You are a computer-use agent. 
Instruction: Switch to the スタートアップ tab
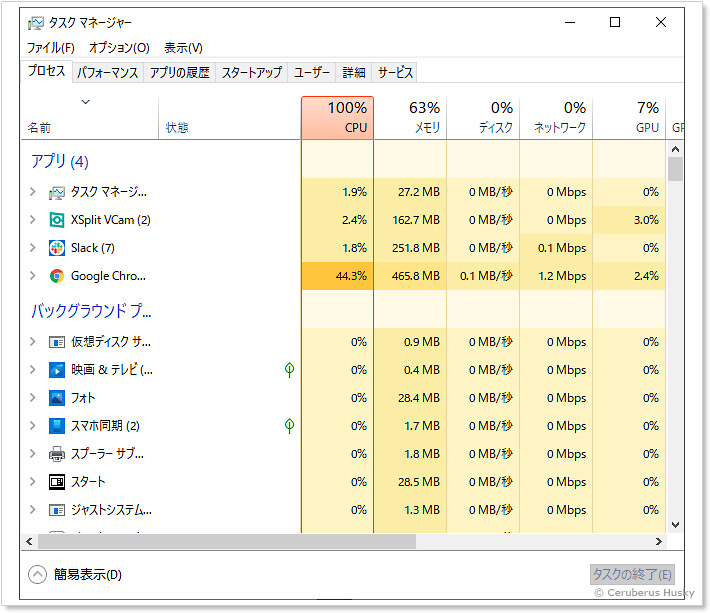pos(252,72)
